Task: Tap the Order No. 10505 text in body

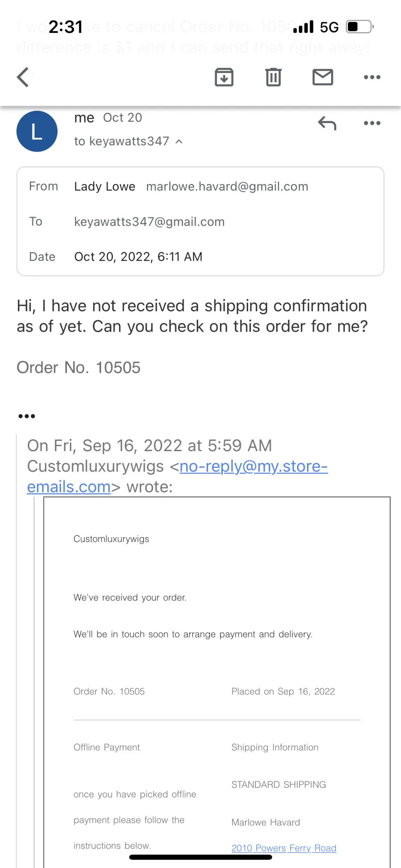Action: [x=78, y=367]
